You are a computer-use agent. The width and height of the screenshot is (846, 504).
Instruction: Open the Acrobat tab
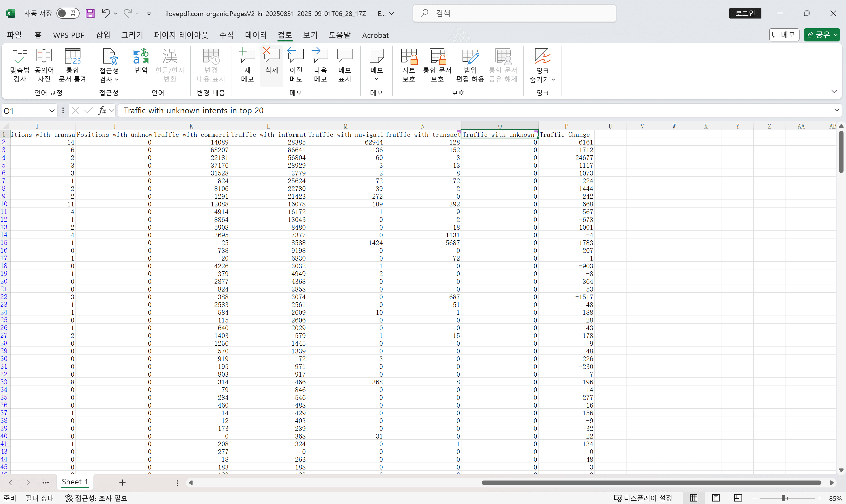[375, 35]
